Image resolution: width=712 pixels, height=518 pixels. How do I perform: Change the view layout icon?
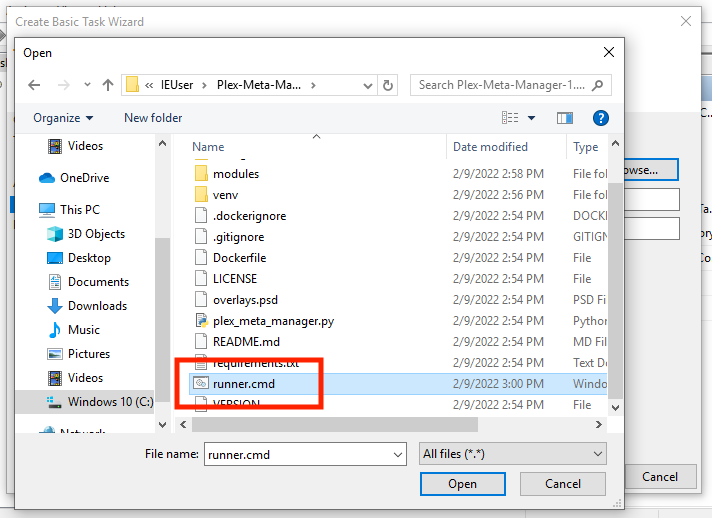tap(510, 118)
